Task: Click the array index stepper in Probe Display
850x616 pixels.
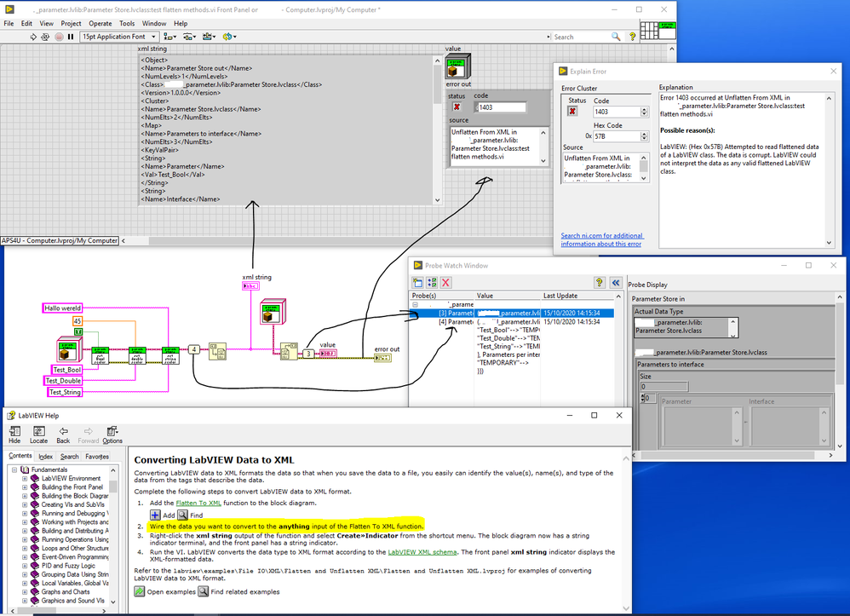Action: coord(644,398)
